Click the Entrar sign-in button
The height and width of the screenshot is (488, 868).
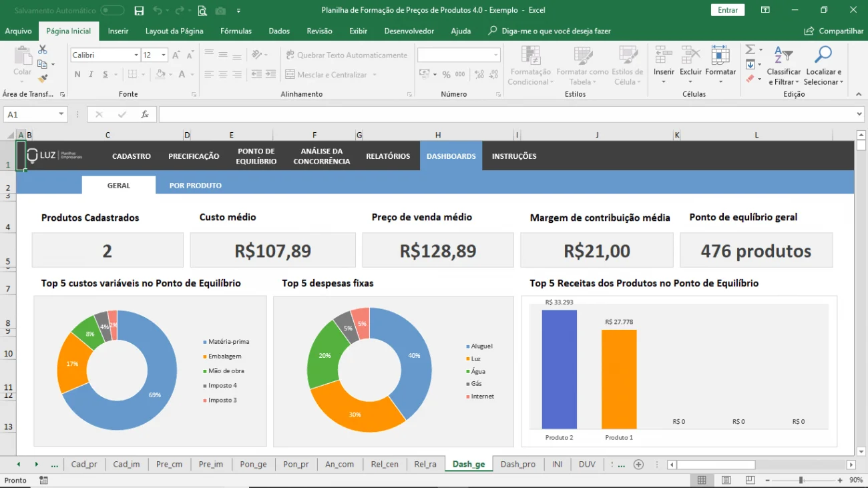pyautogui.click(x=728, y=10)
